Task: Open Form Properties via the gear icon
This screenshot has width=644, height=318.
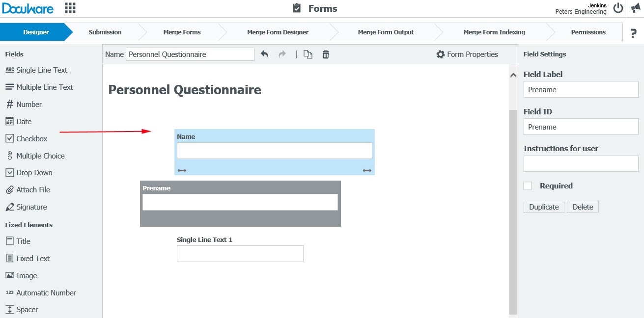Action: pyautogui.click(x=467, y=54)
